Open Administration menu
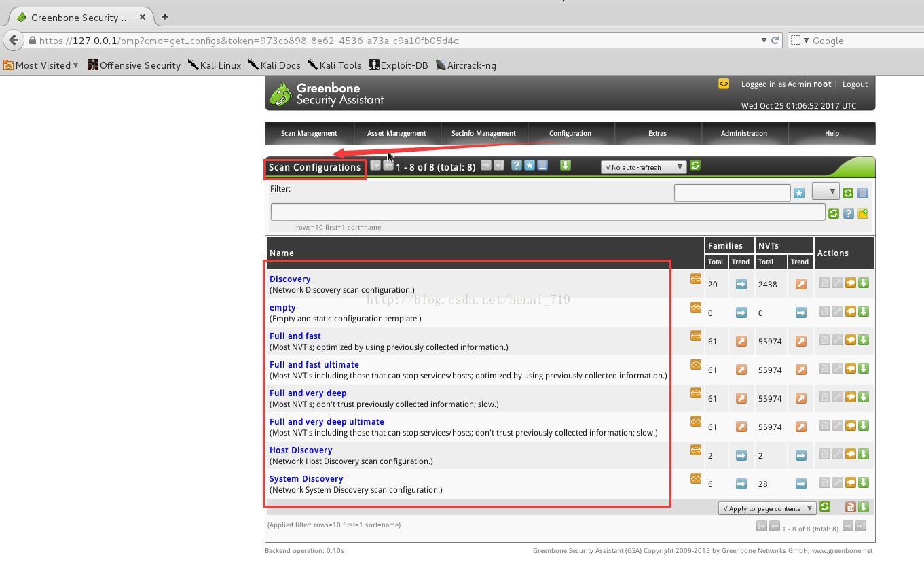The width and height of the screenshot is (924, 585). (744, 133)
